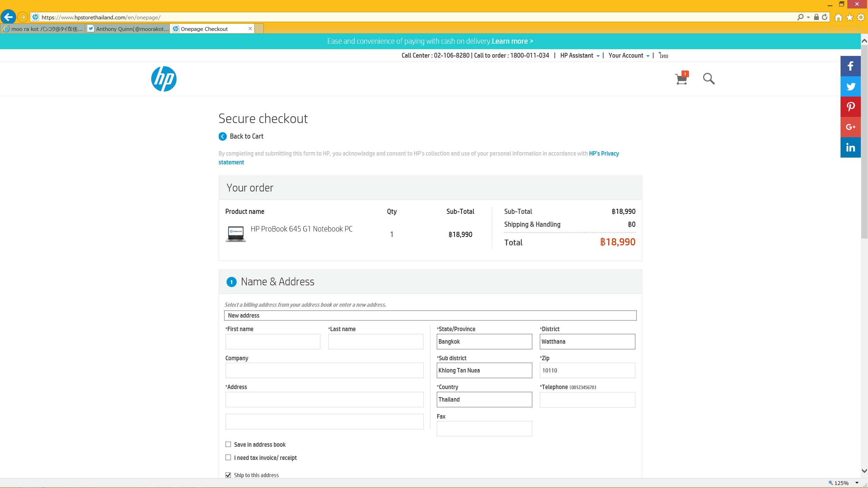868x488 pixels.
Task: Open browser Favorites star icon
Action: coord(850,17)
